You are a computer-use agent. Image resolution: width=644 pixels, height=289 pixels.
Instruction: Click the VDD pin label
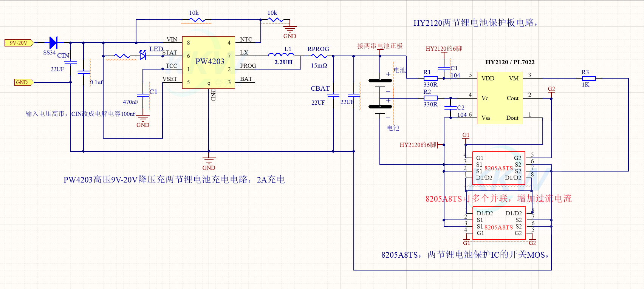(488, 78)
